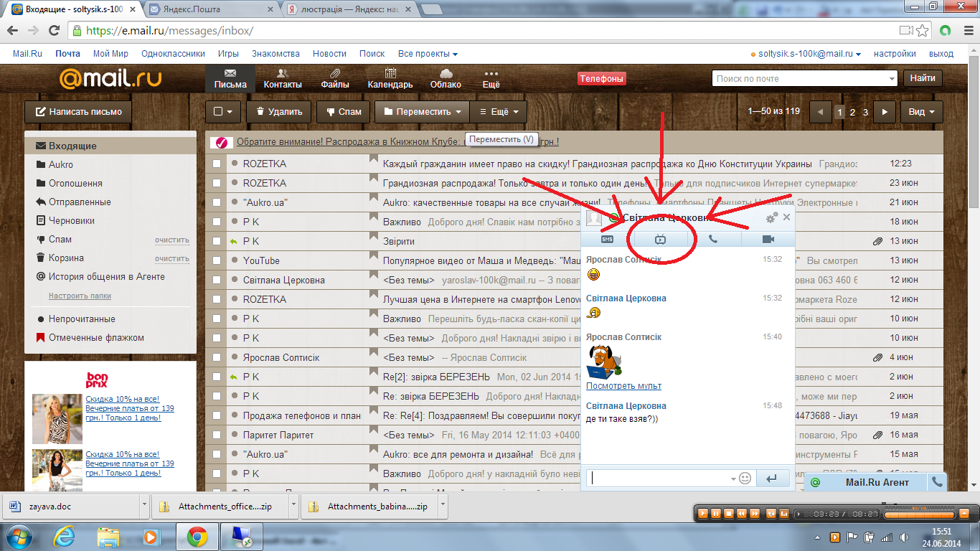
Task: Open the Календарь section
Action: pyautogui.click(x=390, y=79)
